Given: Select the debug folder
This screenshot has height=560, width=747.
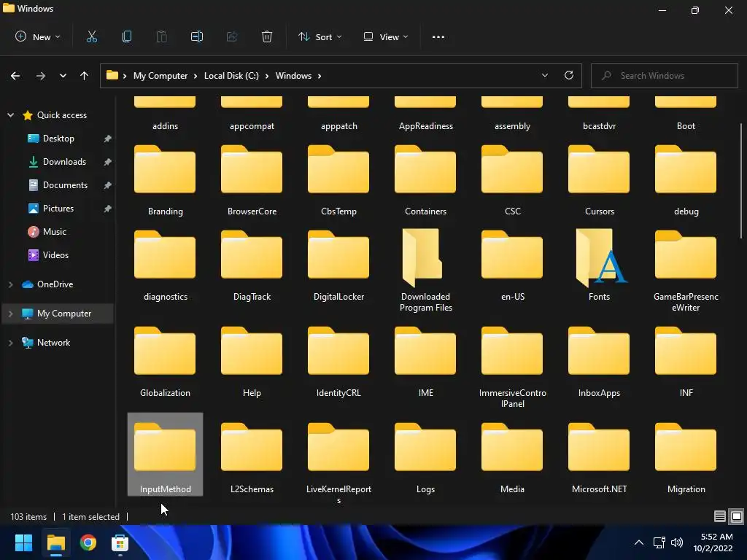Looking at the screenshot, I should click(686, 180).
